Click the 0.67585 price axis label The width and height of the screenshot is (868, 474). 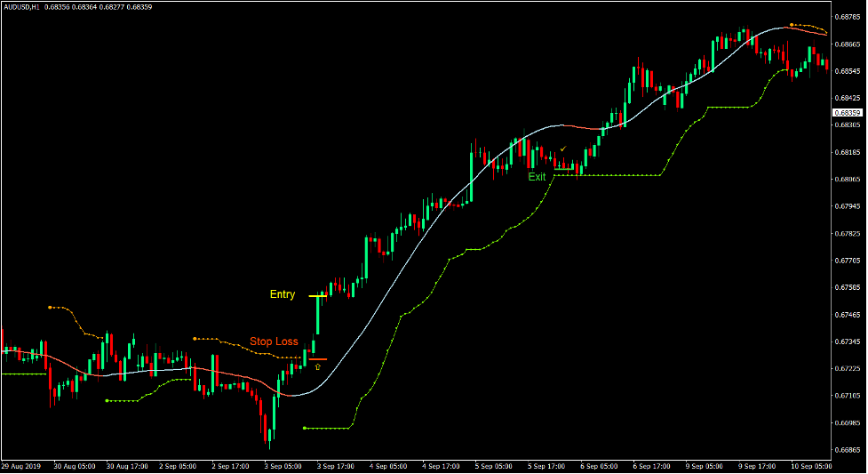pos(848,287)
